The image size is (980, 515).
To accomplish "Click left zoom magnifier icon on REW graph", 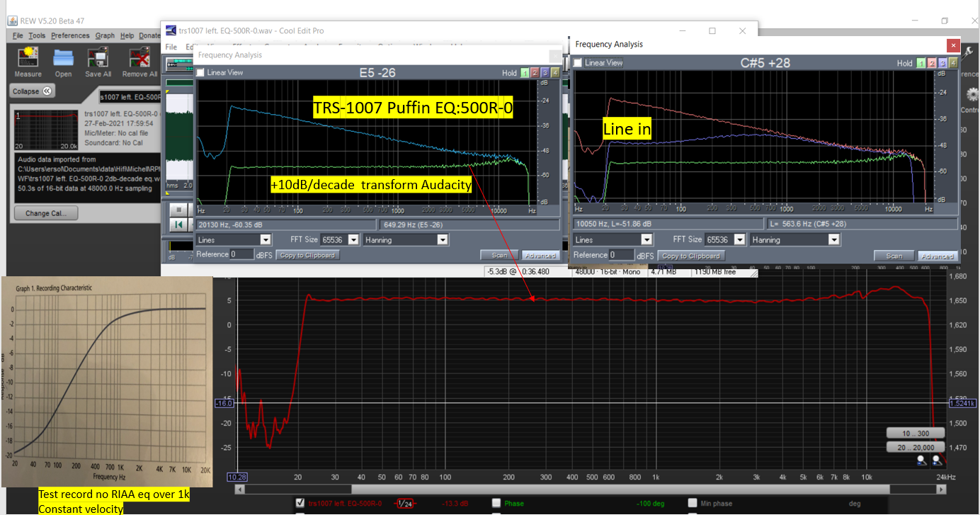I will pos(921,461).
